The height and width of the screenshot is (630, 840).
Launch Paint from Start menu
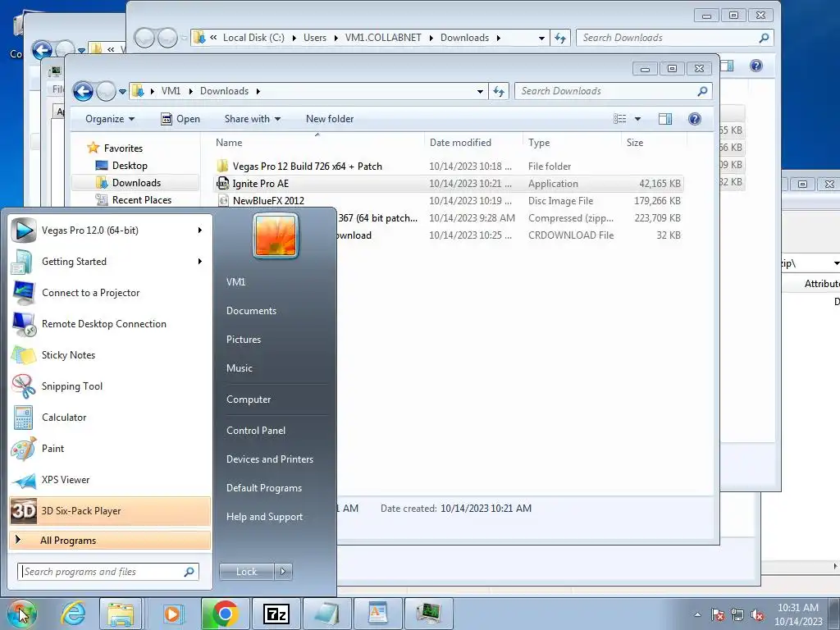pos(111,449)
